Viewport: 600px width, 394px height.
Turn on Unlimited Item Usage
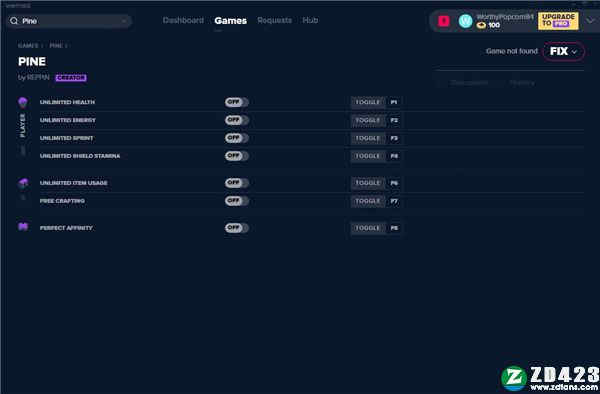(236, 183)
